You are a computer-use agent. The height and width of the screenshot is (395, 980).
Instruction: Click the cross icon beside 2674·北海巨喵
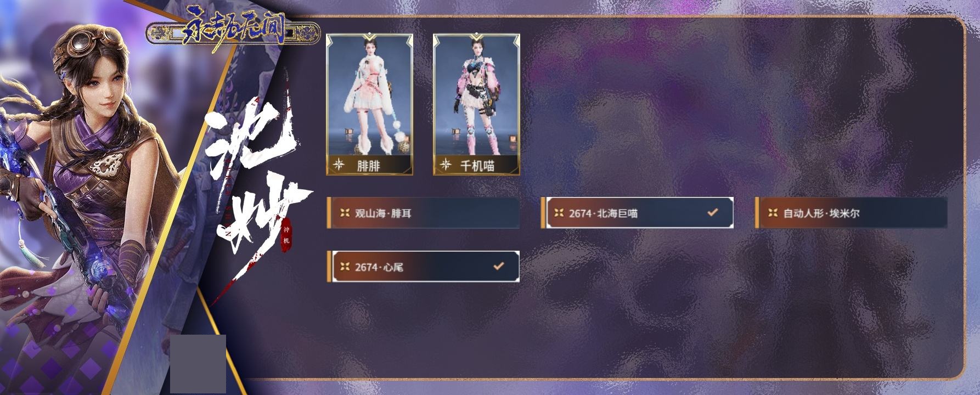pyautogui.click(x=559, y=213)
